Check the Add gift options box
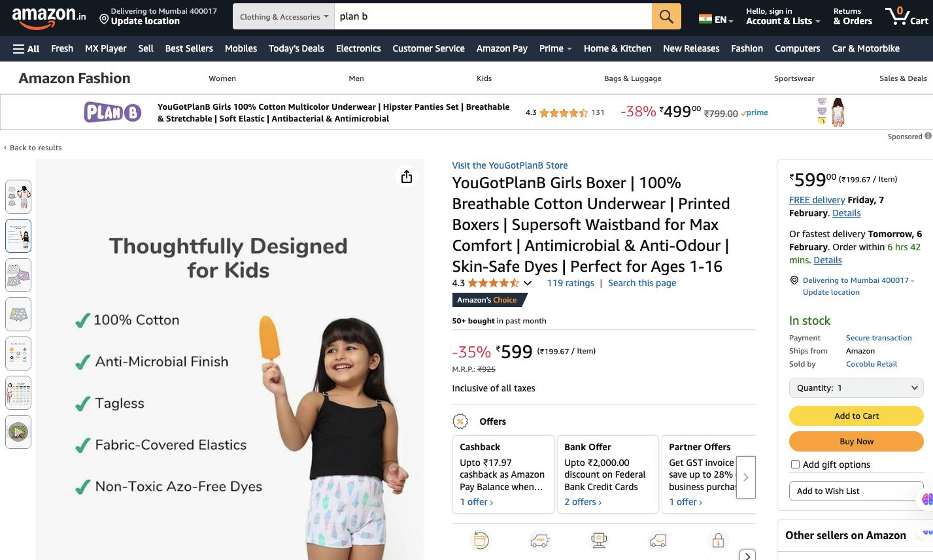Viewport: 933px width, 560px height. click(795, 465)
